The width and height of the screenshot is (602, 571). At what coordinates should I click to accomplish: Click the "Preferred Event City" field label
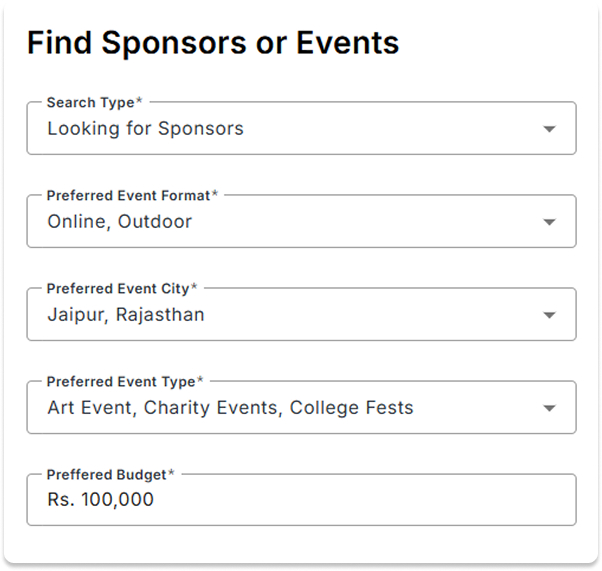click(x=118, y=289)
